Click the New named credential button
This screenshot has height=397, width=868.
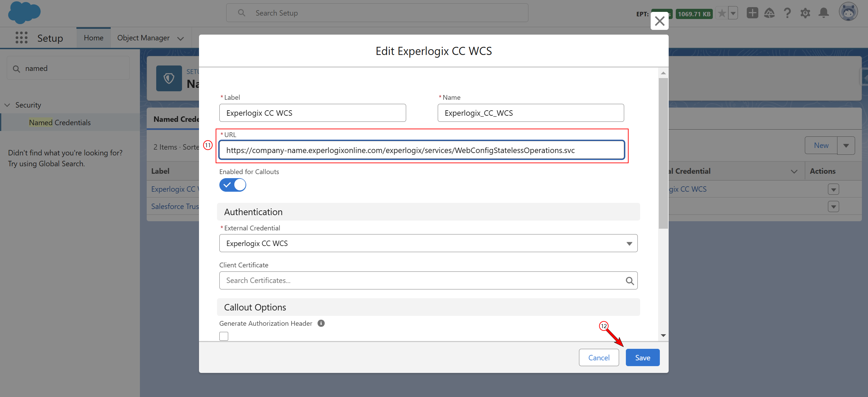(821, 146)
